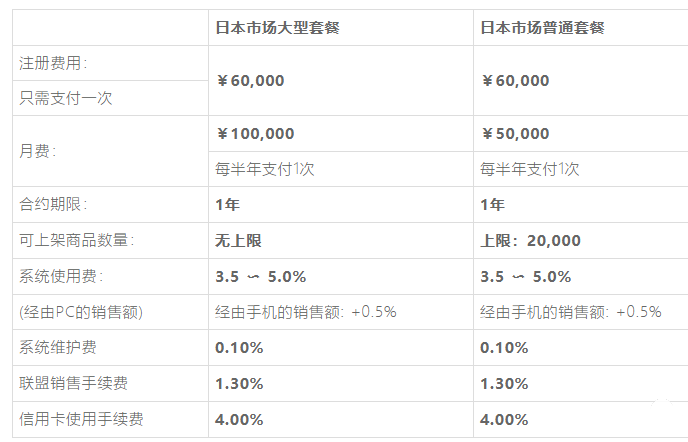Click the 日本市场大型套餐 column header
Screen dimensions: 688x442
tap(277, 28)
